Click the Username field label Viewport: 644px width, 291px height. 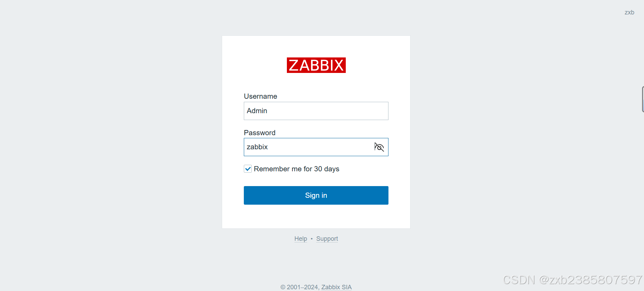260,96
